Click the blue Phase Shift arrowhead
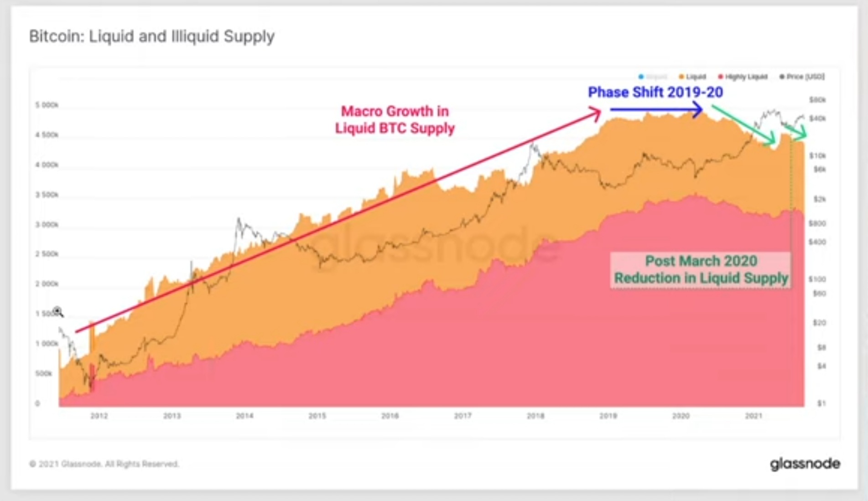Image resolution: width=868 pixels, height=501 pixels. coord(697,109)
